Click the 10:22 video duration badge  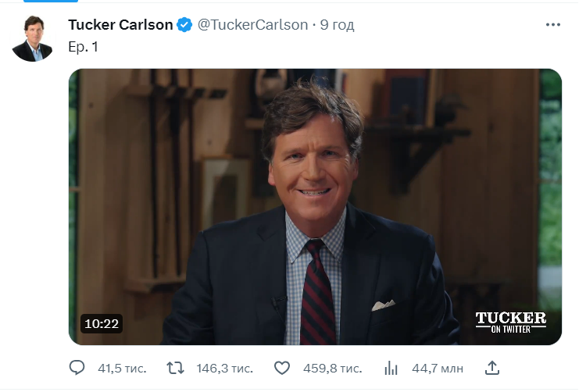pyautogui.click(x=102, y=324)
